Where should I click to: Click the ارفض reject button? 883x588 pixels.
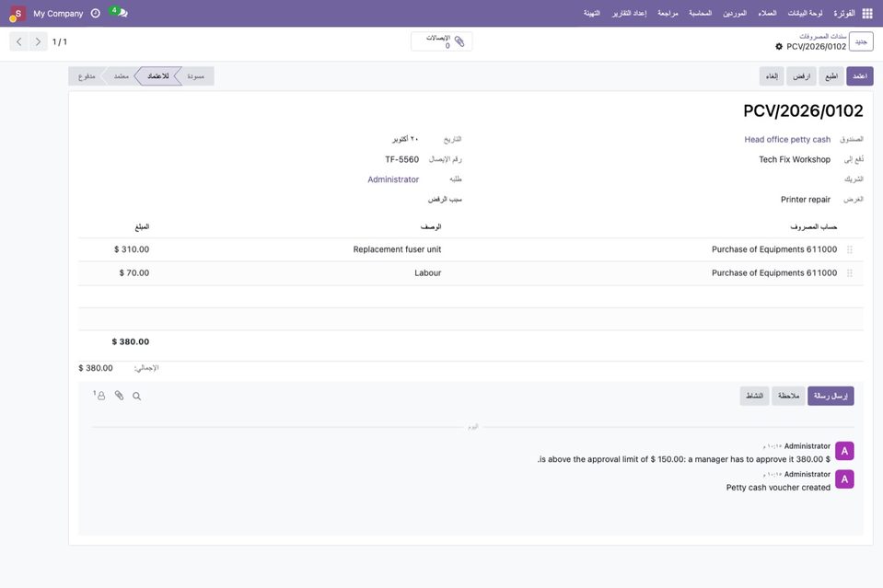pyautogui.click(x=801, y=76)
